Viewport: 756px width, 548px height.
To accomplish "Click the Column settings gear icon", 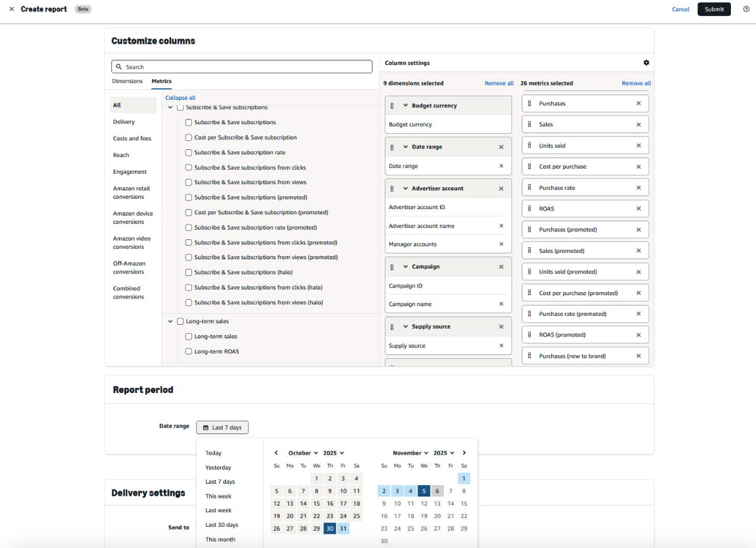I will 646,63.
